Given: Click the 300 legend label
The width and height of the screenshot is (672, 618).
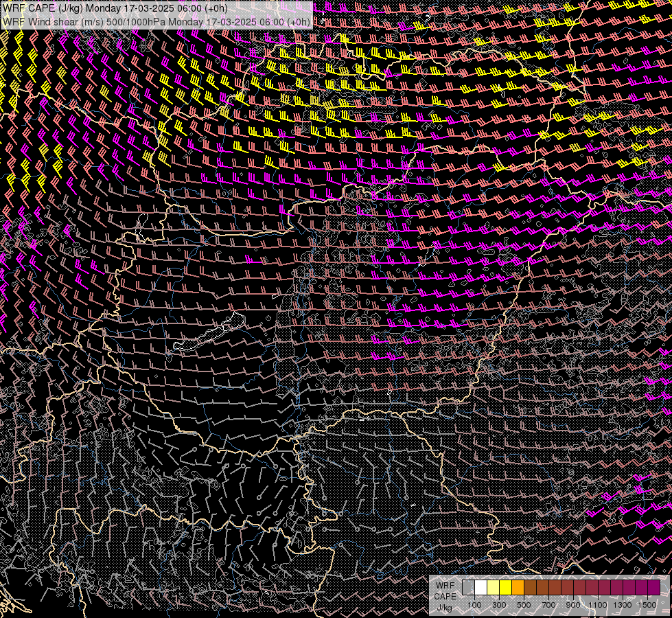Looking at the screenshot, I should pos(499,605).
